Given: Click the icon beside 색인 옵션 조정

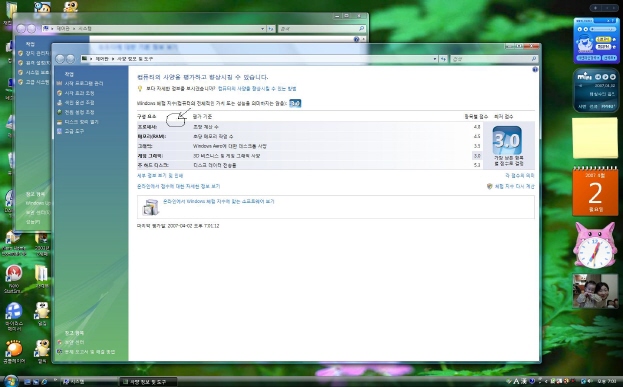Looking at the screenshot, I should point(59,103).
